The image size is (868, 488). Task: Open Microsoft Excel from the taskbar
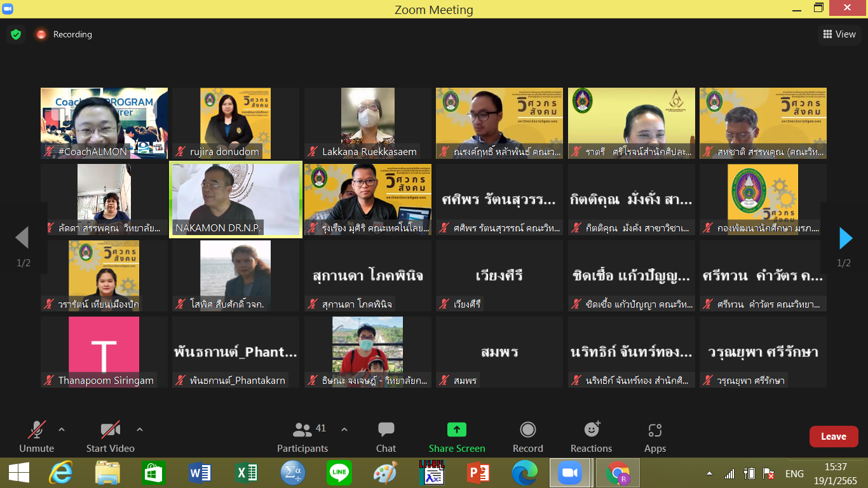tap(247, 473)
